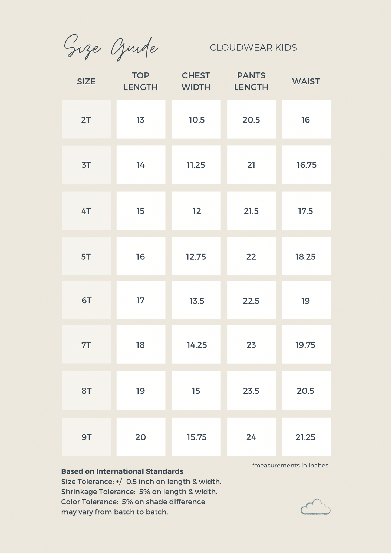392x554 pixels.
Task: Click the 6T pants length value 22.5
Action: click(x=251, y=301)
